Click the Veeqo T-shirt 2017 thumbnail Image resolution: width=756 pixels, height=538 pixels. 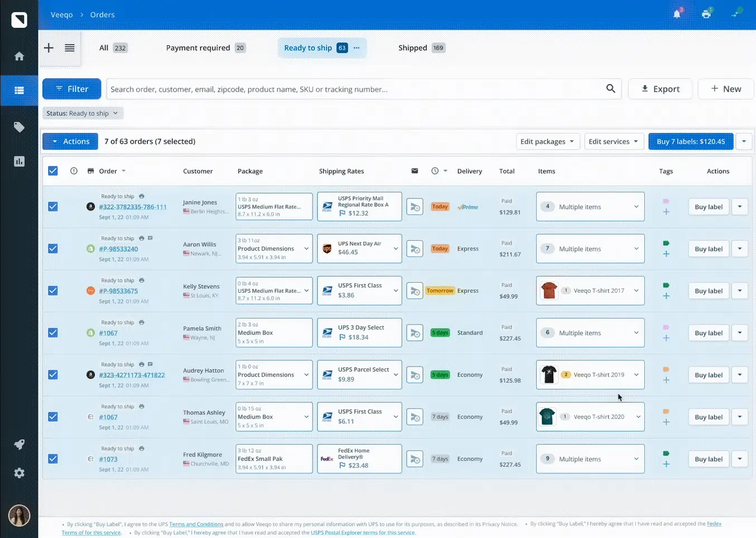click(x=549, y=291)
